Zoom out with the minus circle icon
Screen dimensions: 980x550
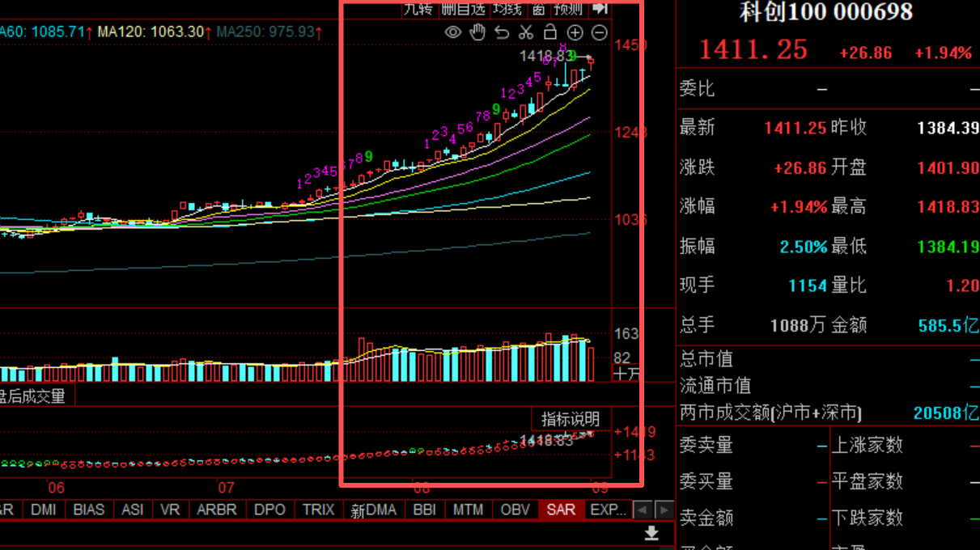click(x=600, y=32)
